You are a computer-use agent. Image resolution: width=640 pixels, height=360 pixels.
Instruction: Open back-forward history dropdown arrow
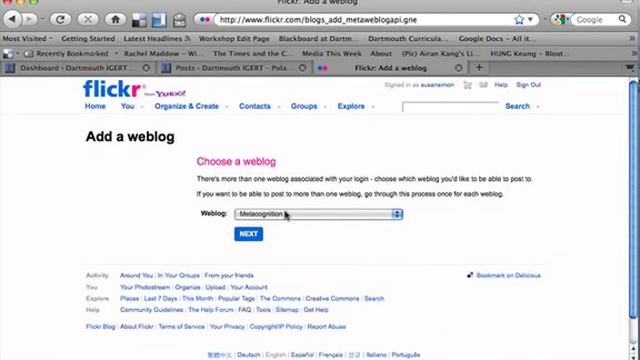click(42, 19)
